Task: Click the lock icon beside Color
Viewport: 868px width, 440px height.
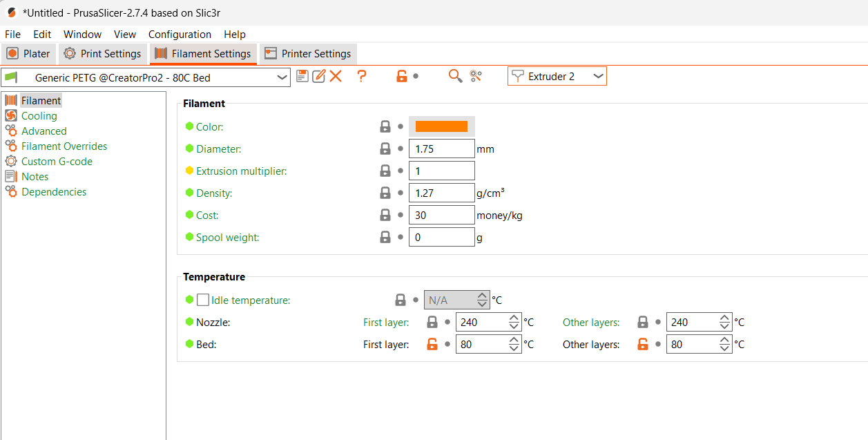Action: point(385,126)
